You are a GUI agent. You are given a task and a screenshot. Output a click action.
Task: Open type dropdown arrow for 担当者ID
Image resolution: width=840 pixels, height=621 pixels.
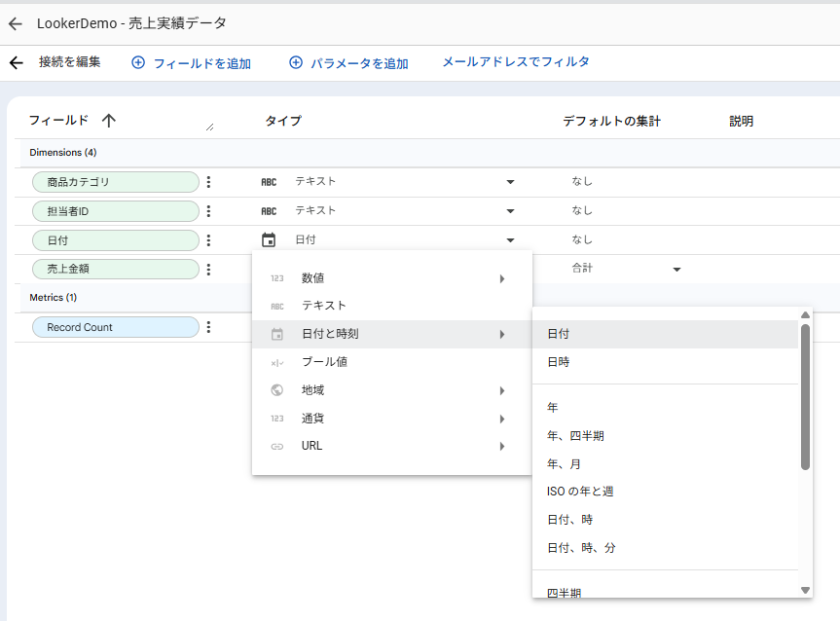511,211
